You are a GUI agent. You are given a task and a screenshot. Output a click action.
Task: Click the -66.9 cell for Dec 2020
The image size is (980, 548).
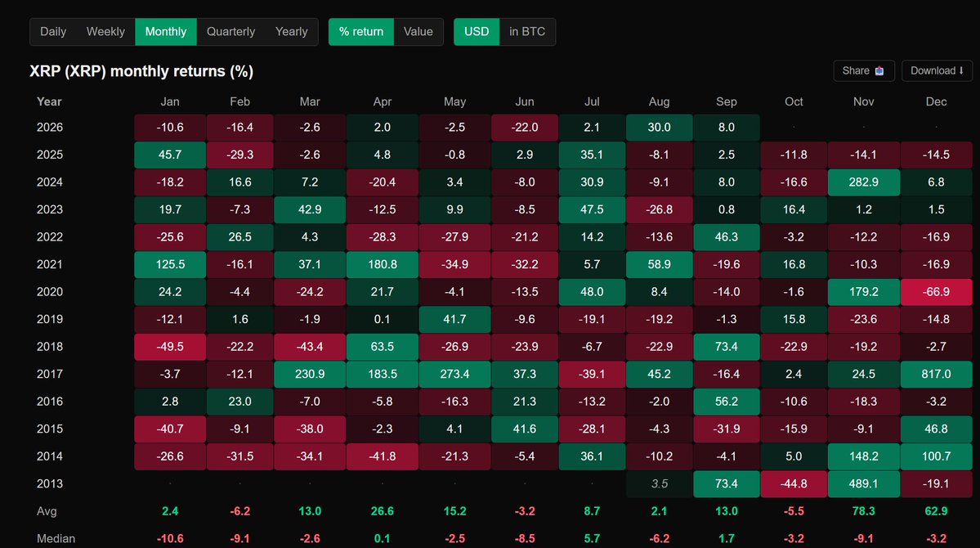(x=936, y=291)
